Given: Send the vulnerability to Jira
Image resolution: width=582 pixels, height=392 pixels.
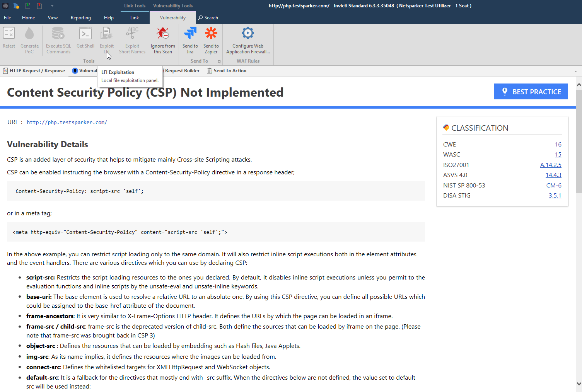Looking at the screenshot, I should coord(190,40).
